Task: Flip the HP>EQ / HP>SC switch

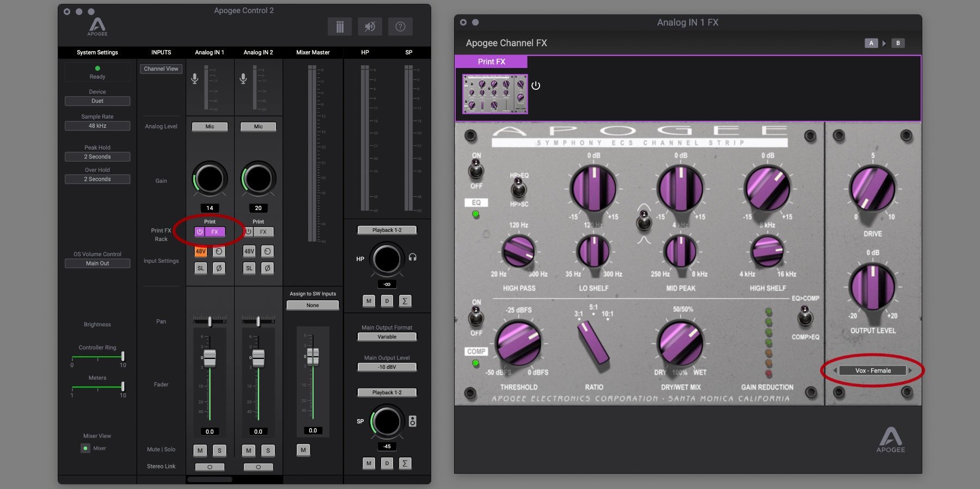Action: point(518,189)
